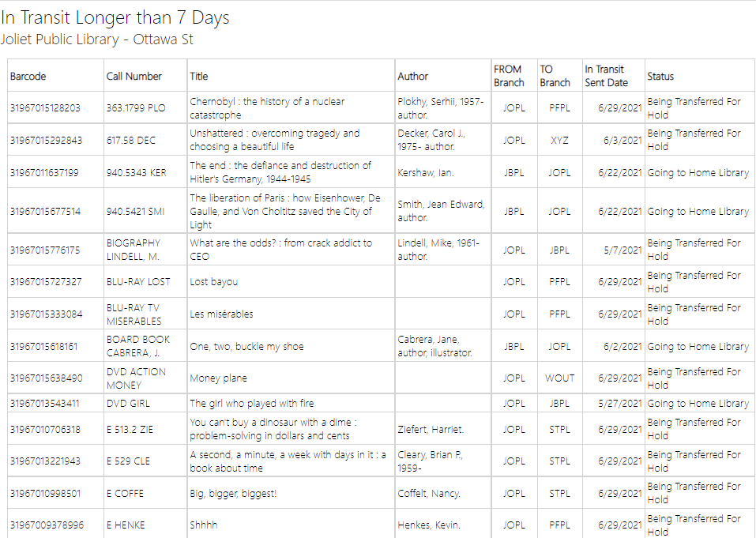Click the Author column header
The width and height of the screenshot is (756, 538).
pyautogui.click(x=413, y=77)
